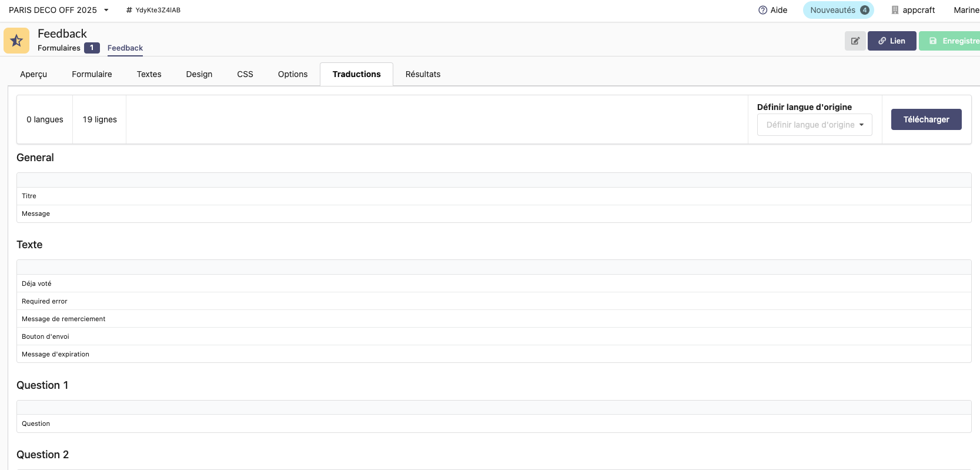Click the yellow star Feedback icon

(x=16, y=41)
